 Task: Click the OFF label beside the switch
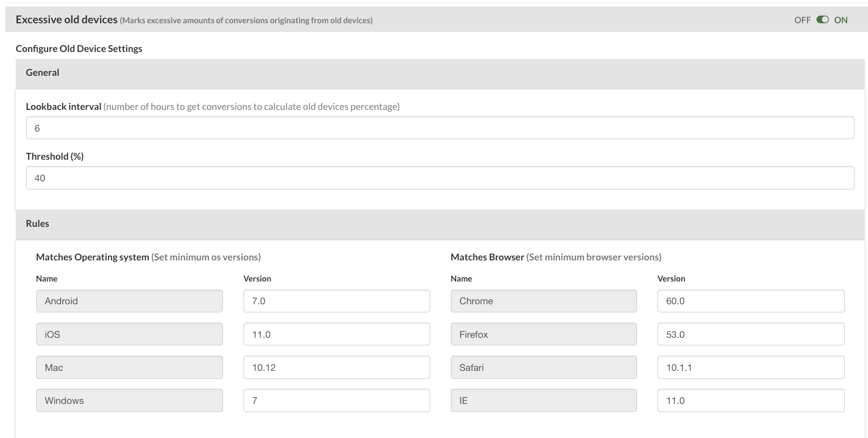[x=803, y=20]
